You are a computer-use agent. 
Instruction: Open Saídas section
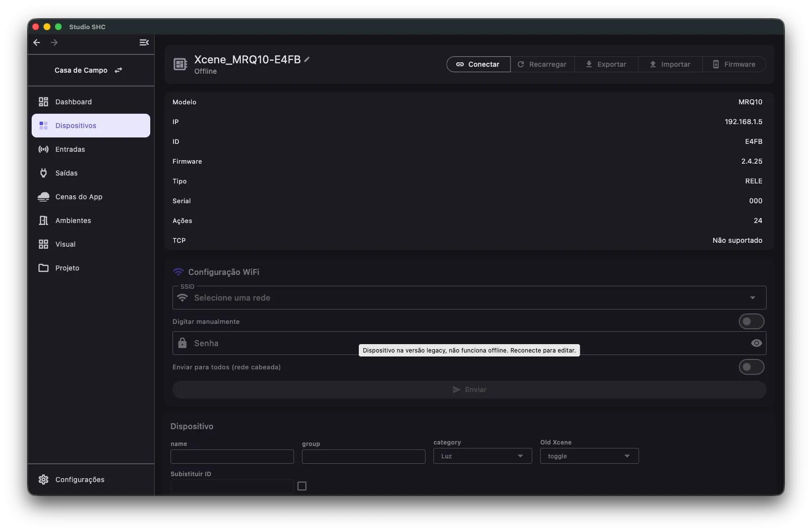coord(91,173)
